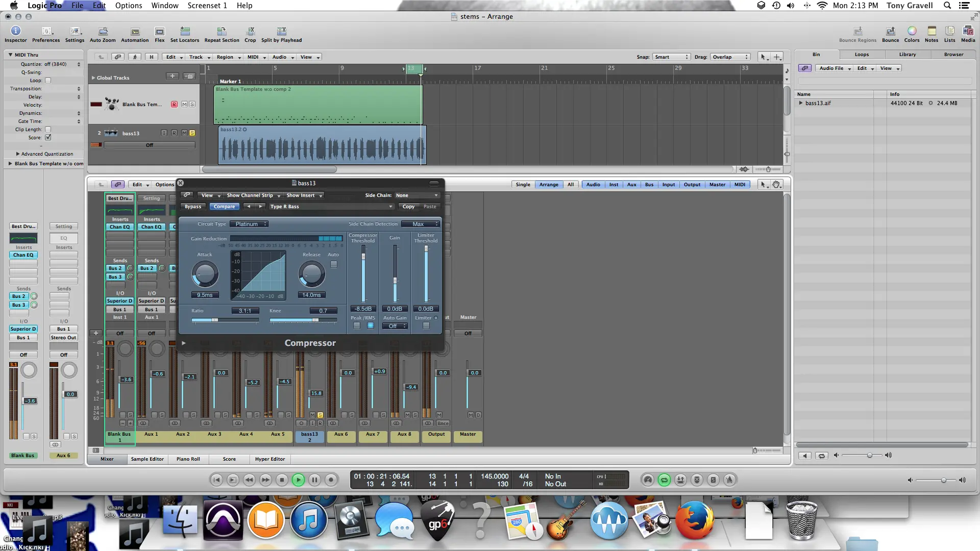Toggle the Loop checkbox in Inspector

pyautogui.click(x=48, y=81)
